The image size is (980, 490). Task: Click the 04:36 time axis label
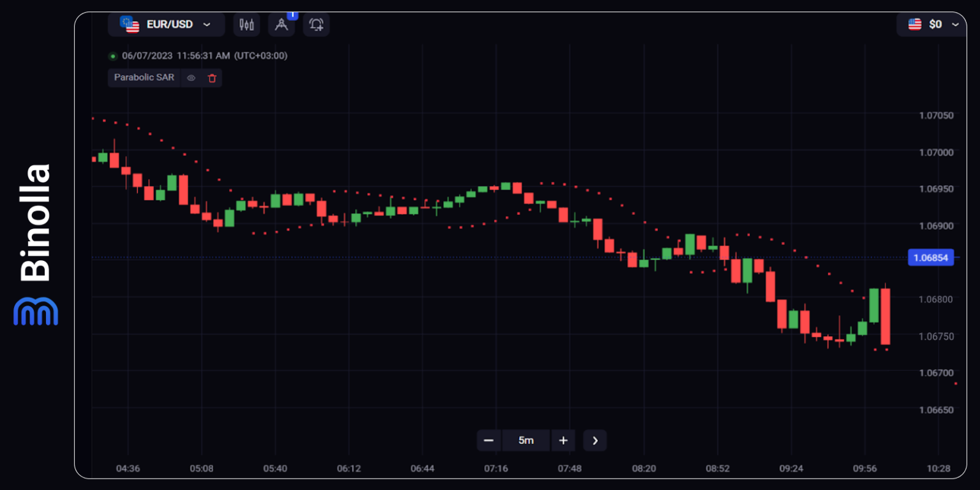128,468
